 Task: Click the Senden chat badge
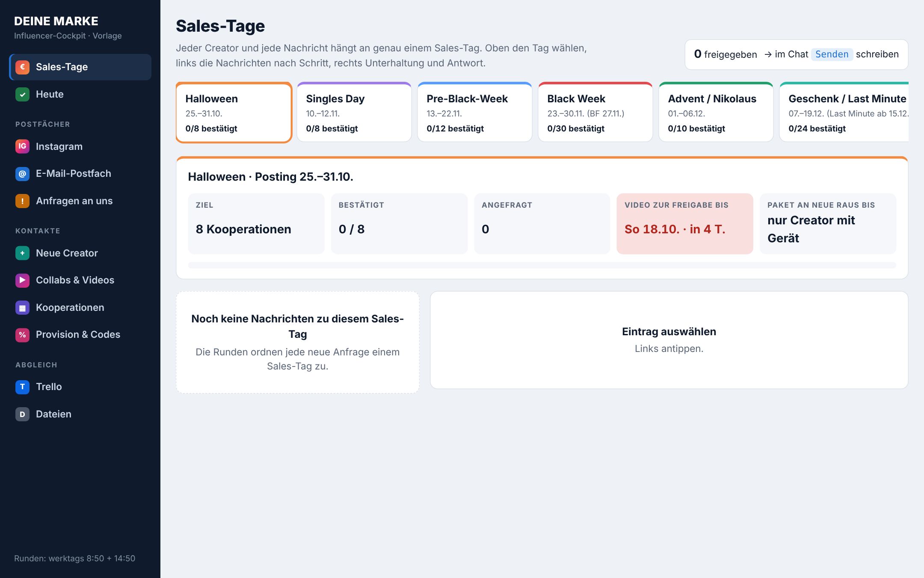832,54
